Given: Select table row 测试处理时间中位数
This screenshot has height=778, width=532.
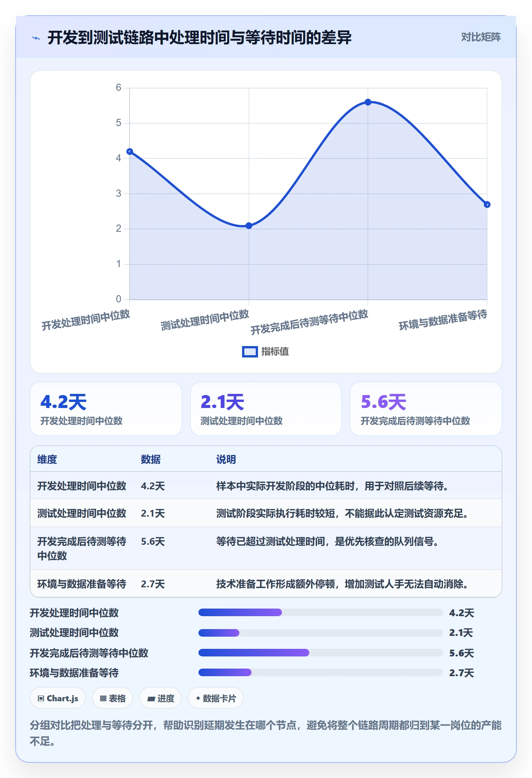Looking at the screenshot, I should click(x=266, y=513).
